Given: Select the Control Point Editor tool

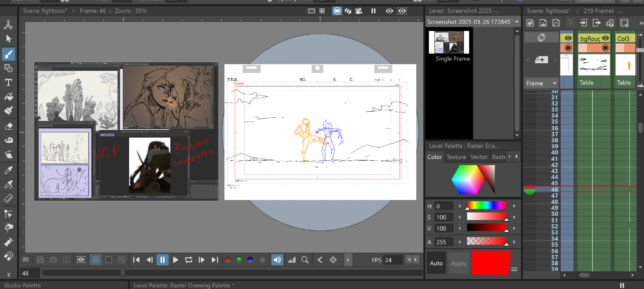Looking at the screenshot, I should coord(8,214).
